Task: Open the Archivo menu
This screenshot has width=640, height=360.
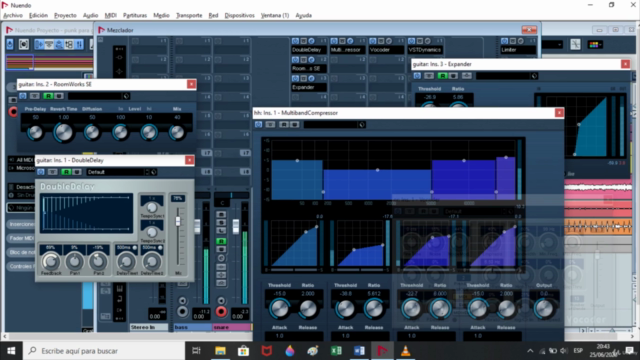Action: coord(13,15)
